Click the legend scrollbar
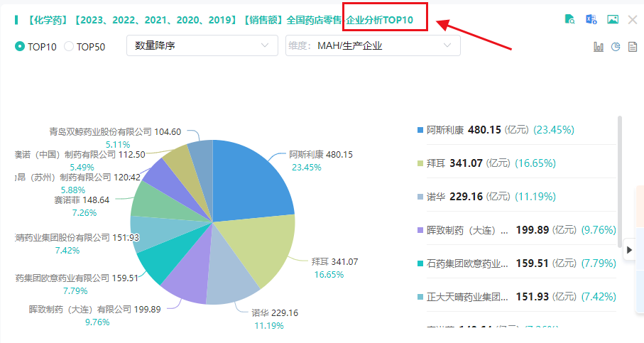 pyautogui.click(x=619, y=182)
